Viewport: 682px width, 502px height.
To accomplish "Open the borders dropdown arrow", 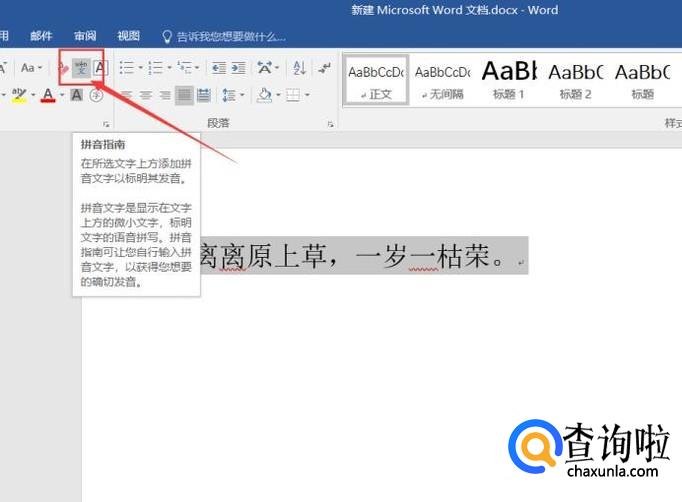I will (x=307, y=95).
